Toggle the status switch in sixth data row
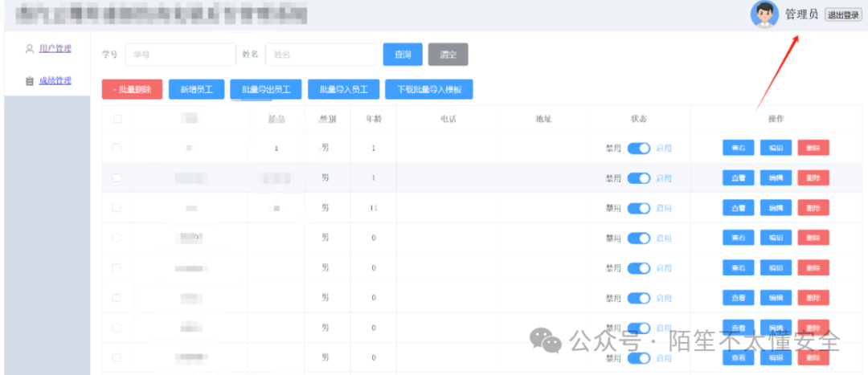 [x=639, y=298]
